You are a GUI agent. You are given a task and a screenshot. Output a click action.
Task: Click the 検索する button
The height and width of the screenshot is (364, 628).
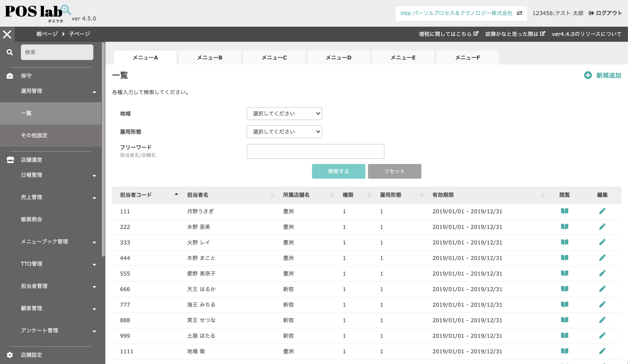click(x=338, y=171)
